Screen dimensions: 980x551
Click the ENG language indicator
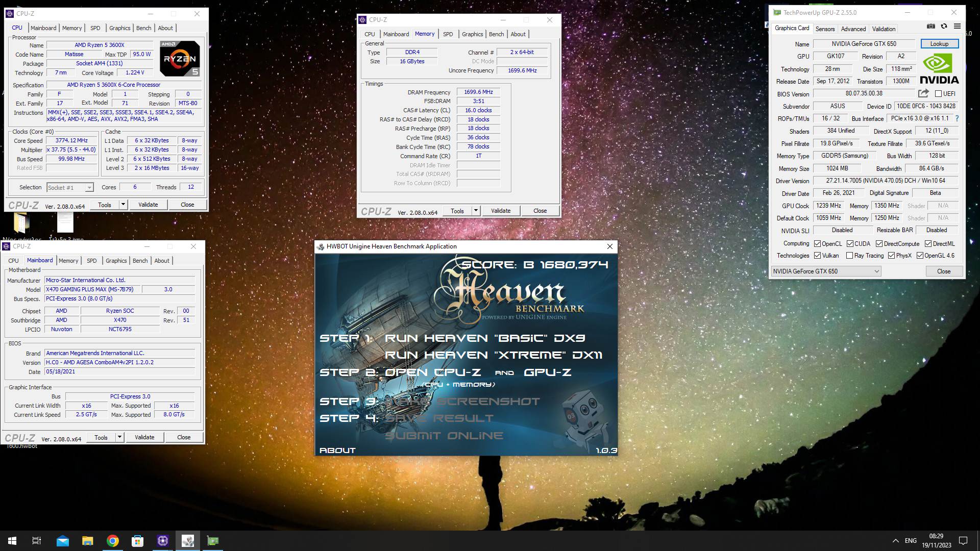(911, 541)
